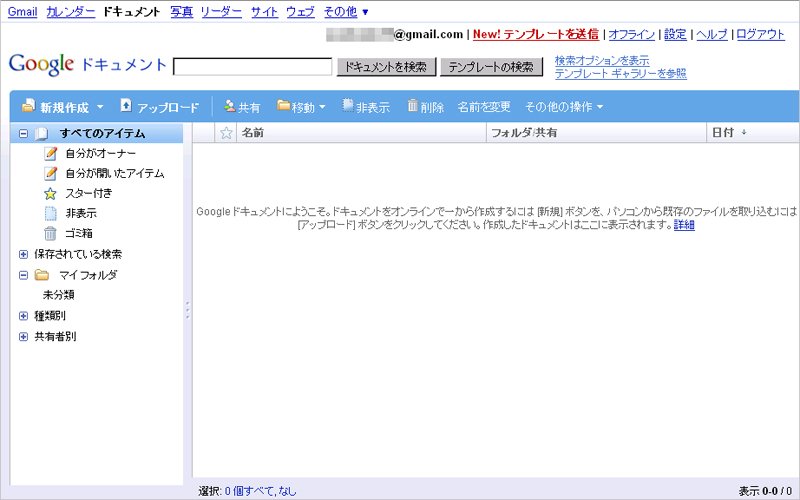Click the sidebar splitter handle
Screen dimensions: 800x500
pyautogui.click(x=187, y=310)
